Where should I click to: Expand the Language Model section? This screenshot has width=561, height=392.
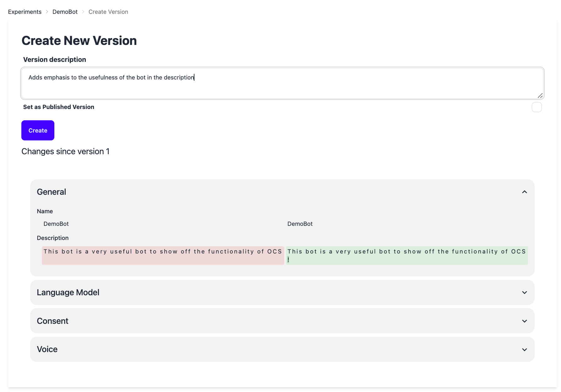point(282,292)
